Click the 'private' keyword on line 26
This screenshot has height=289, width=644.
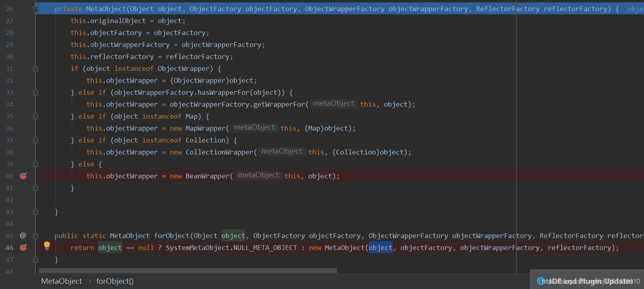68,9
